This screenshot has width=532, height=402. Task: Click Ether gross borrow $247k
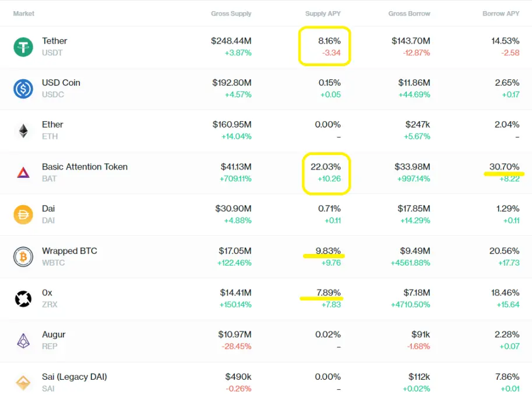418,125
